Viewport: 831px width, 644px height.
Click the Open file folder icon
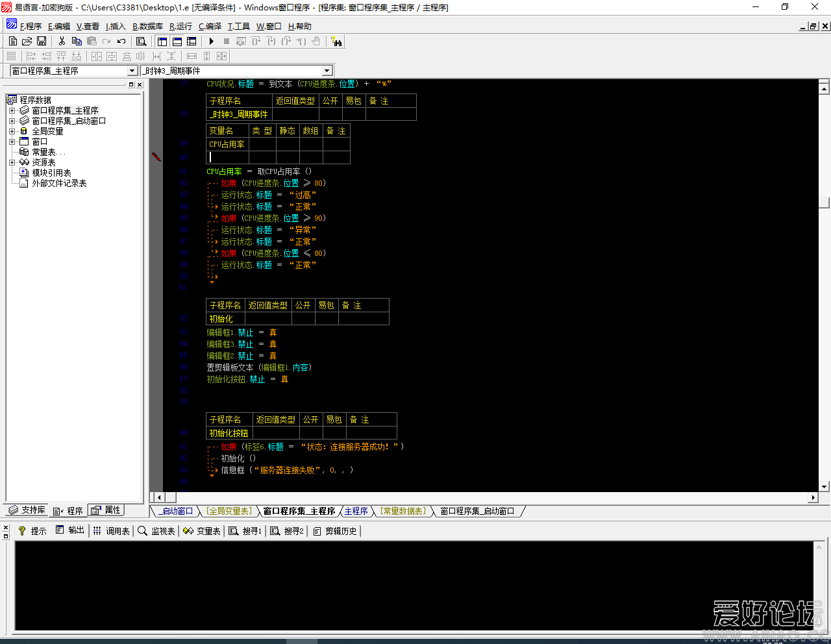tap(27, 41)
